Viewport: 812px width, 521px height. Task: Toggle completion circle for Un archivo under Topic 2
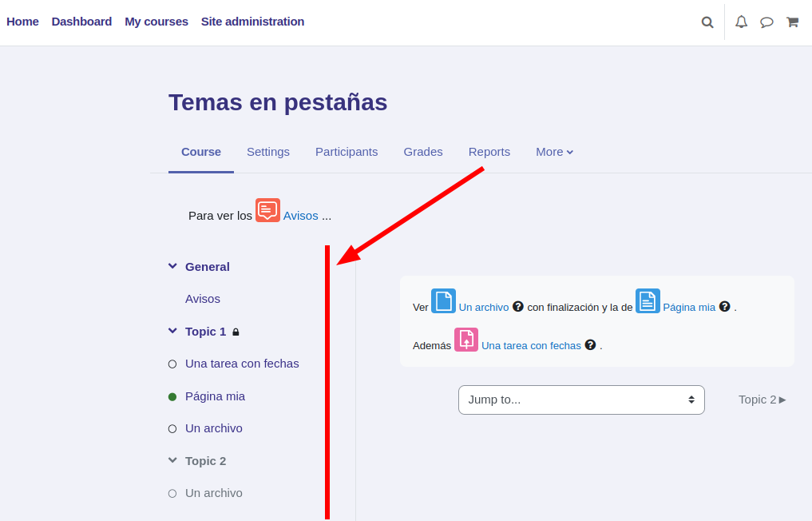[x=172, y=494]
